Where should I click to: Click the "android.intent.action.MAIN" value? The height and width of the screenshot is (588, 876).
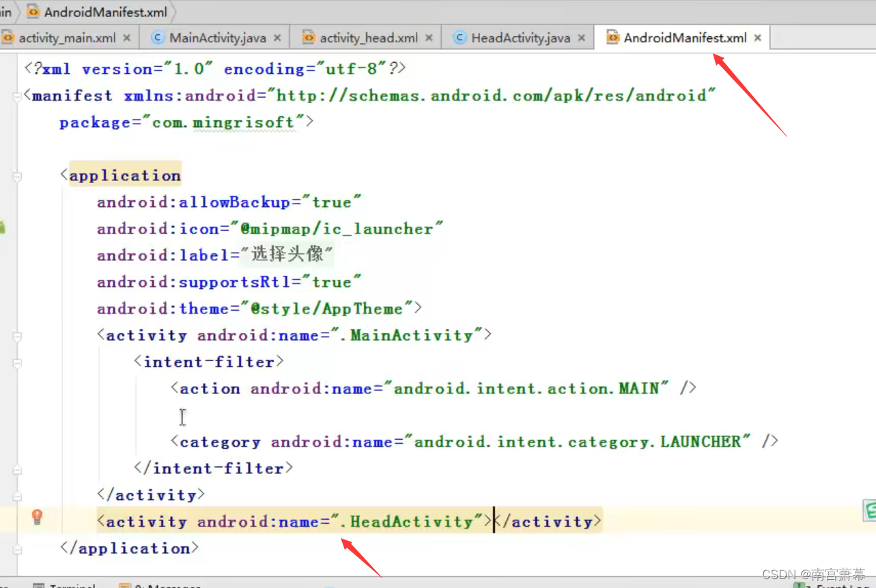click(x=527, y=389)
